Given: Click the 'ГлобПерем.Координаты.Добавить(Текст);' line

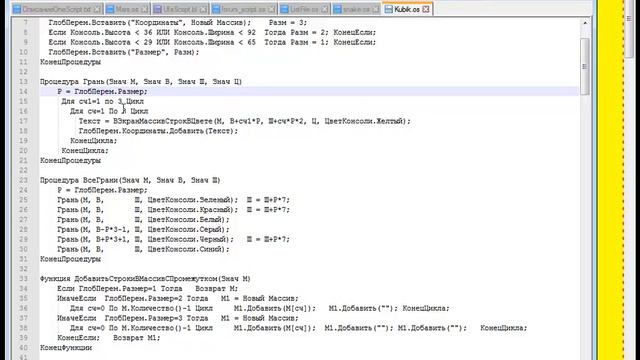Looking at the screenshot, I should pos(158,131).
